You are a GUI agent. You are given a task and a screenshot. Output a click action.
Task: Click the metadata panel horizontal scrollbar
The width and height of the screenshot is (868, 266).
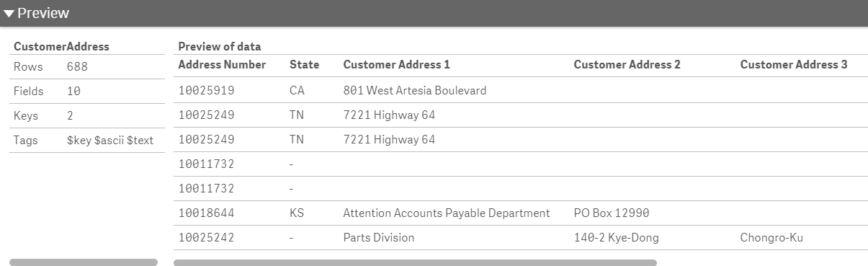tap(84, 262)
